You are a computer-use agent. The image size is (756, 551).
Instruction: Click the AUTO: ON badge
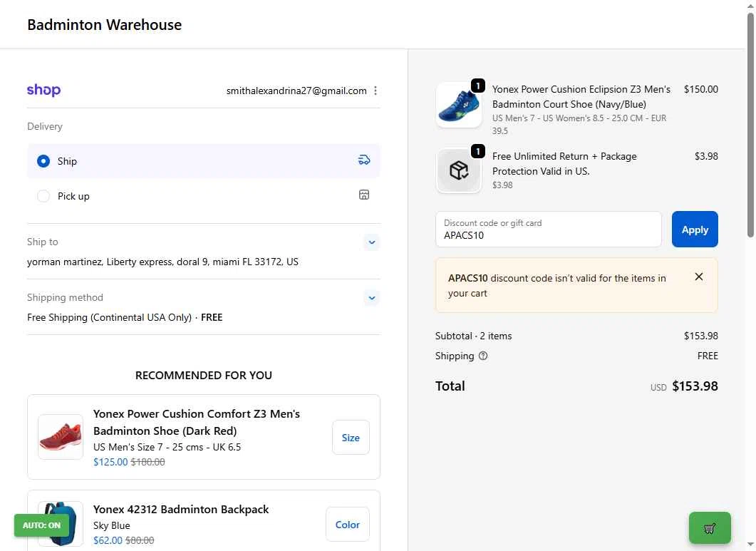pos(41,525)
